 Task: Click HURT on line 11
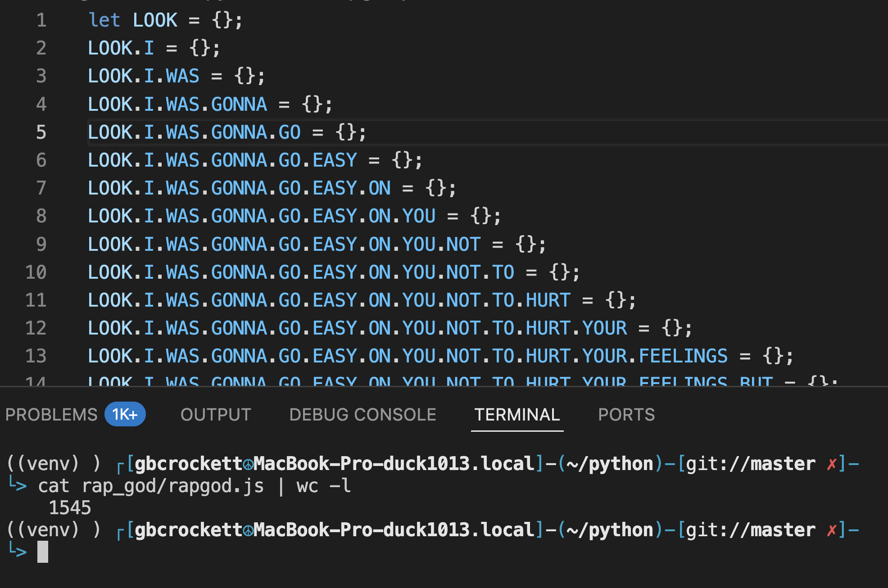[x=548, y=300]
